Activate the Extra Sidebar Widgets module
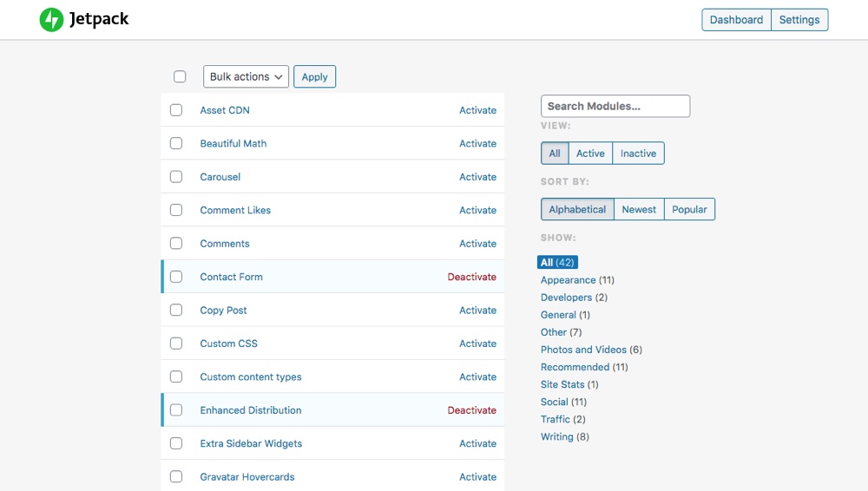This screenshot has height=491, width=868. [x=477, y=443]
